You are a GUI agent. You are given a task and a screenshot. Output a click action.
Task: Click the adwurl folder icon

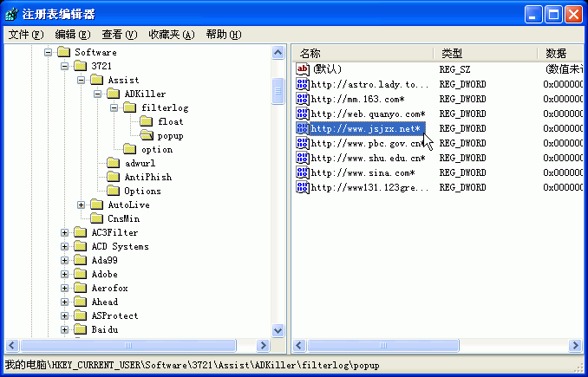pos(114,163)
